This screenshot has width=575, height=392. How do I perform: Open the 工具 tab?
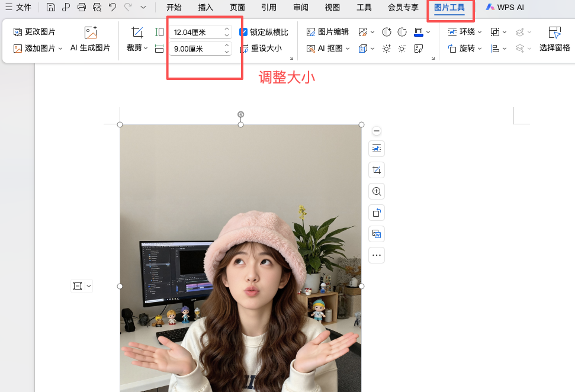point(364,7)
